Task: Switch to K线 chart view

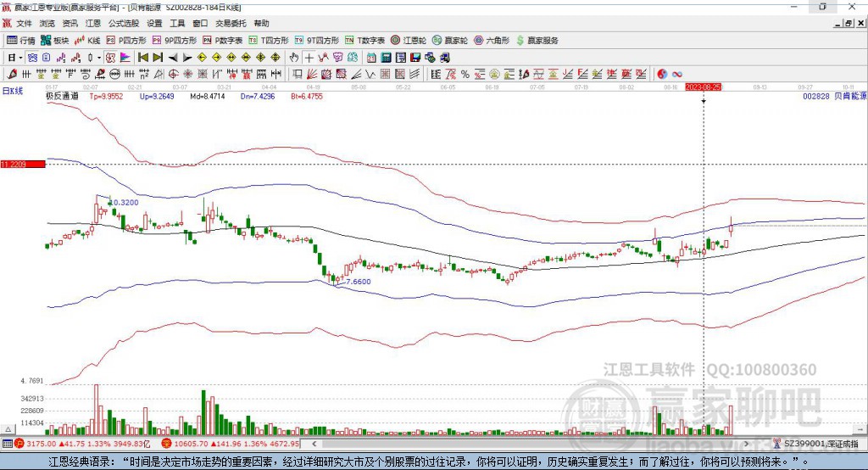Action: (x=87, y=41)
